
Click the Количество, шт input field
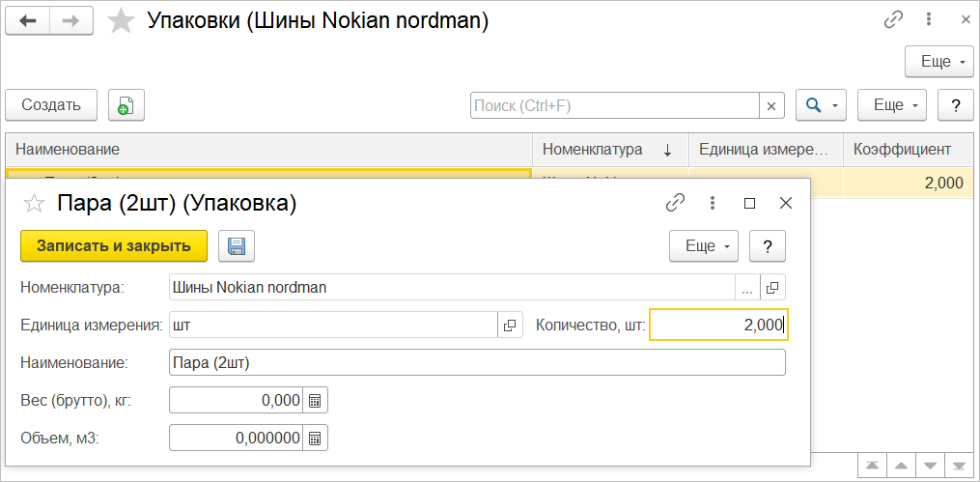717,326
